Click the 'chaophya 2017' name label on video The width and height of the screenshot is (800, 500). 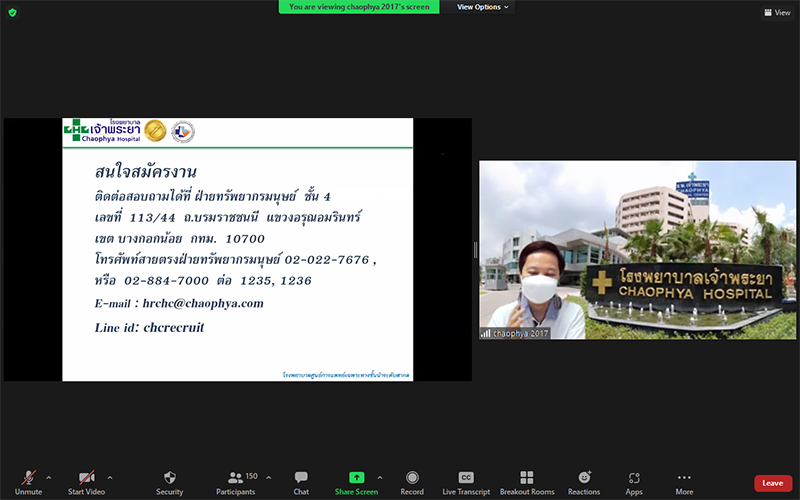coord(514,334)
